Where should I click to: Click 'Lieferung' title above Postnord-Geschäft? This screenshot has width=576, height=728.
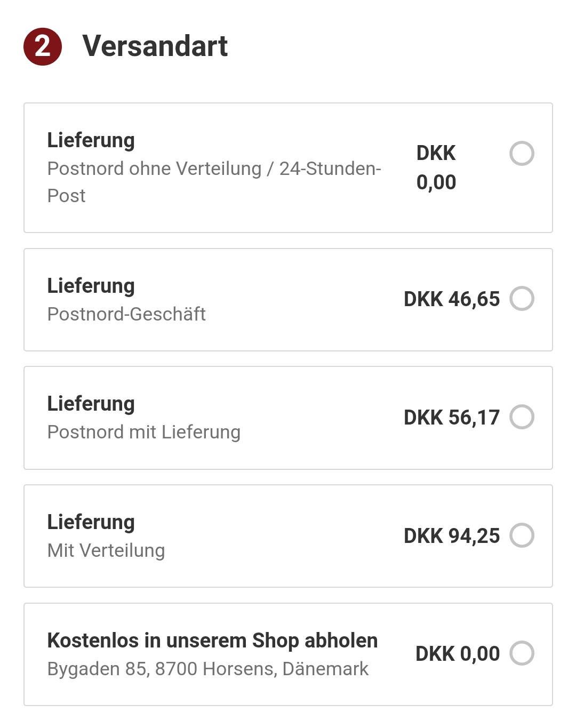[91, 286]
